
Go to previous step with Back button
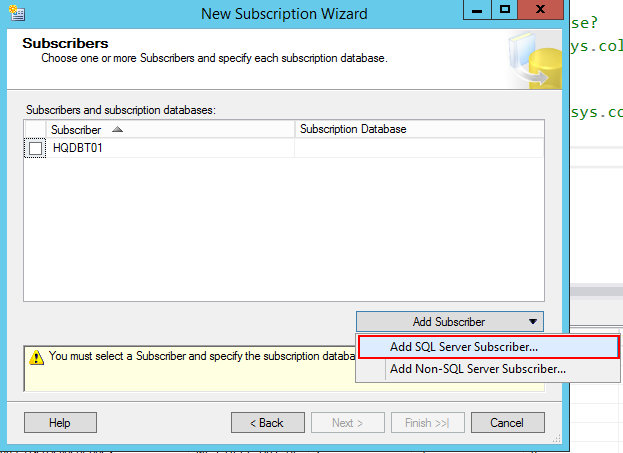click(x=267, y=423)
